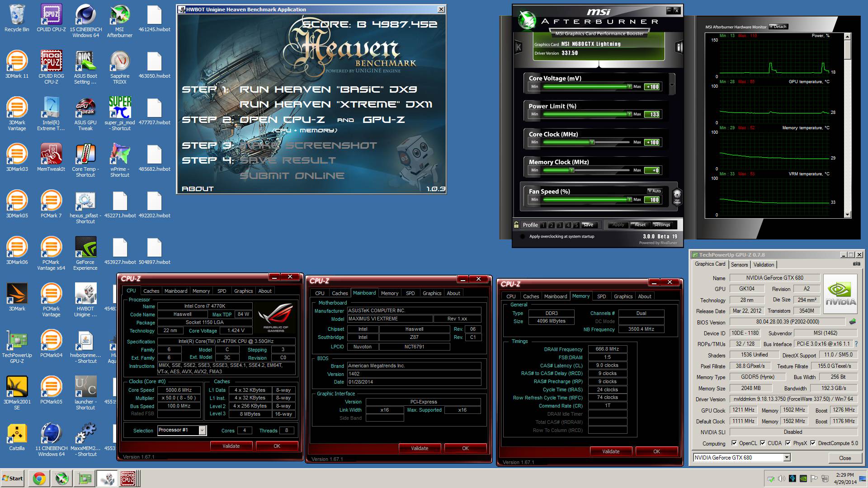Click ABOUT in Heaven Benchmark window
This screenshot has height=488, width=868.
(x=198, y=189)
